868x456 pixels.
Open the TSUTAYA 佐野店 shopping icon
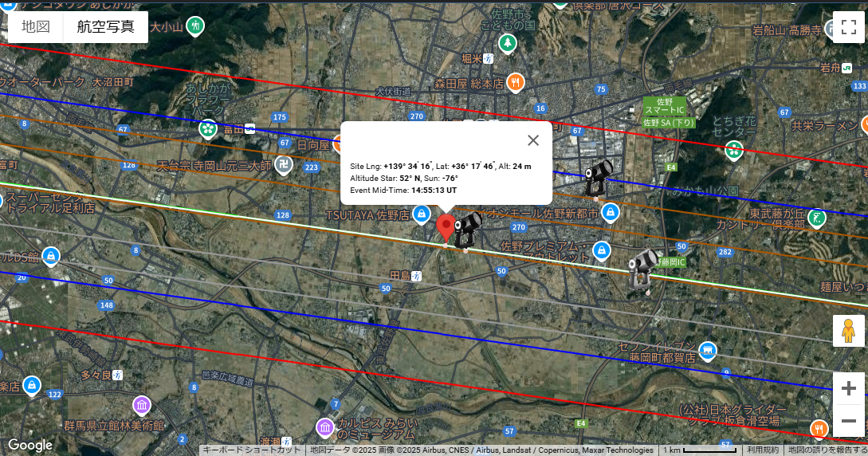tap(422, 215)
